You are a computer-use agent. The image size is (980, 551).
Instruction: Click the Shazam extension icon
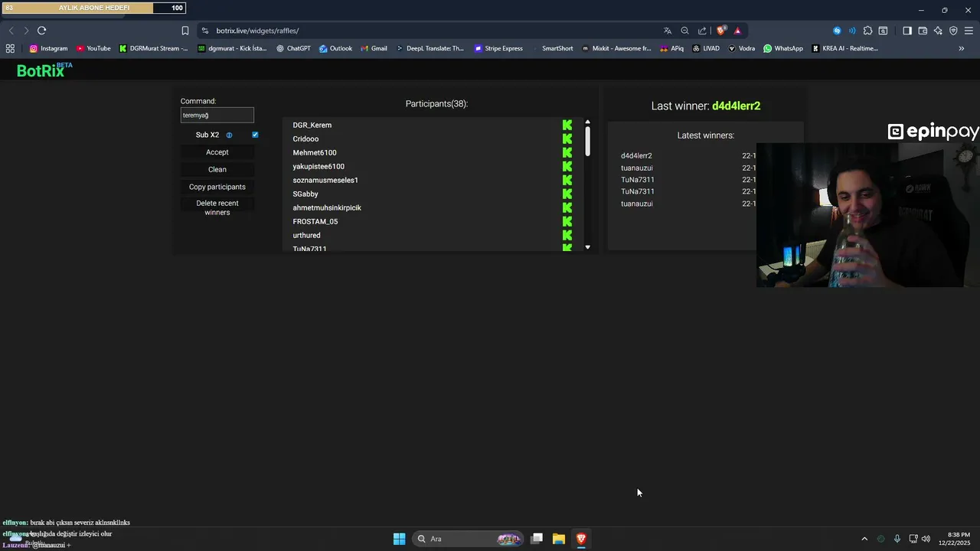[x=837, y=31]
